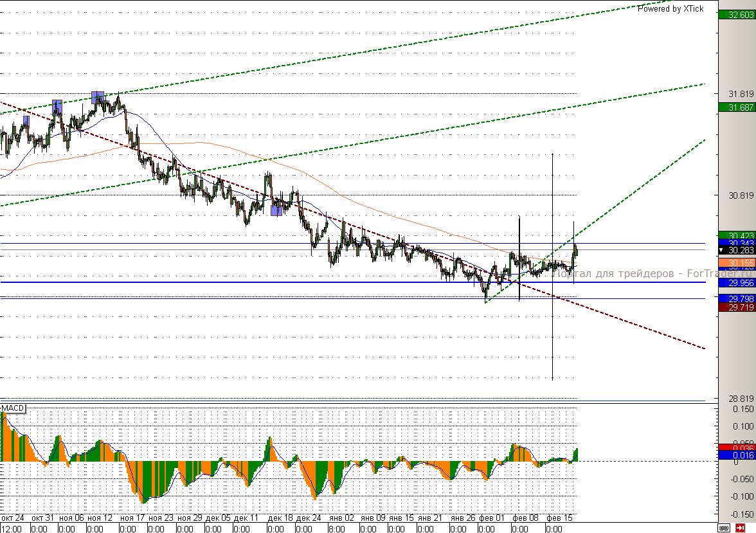Click the black 30.283 current price marker
The height and width of the screenshot is (533, 756).
tap(737, 251)
